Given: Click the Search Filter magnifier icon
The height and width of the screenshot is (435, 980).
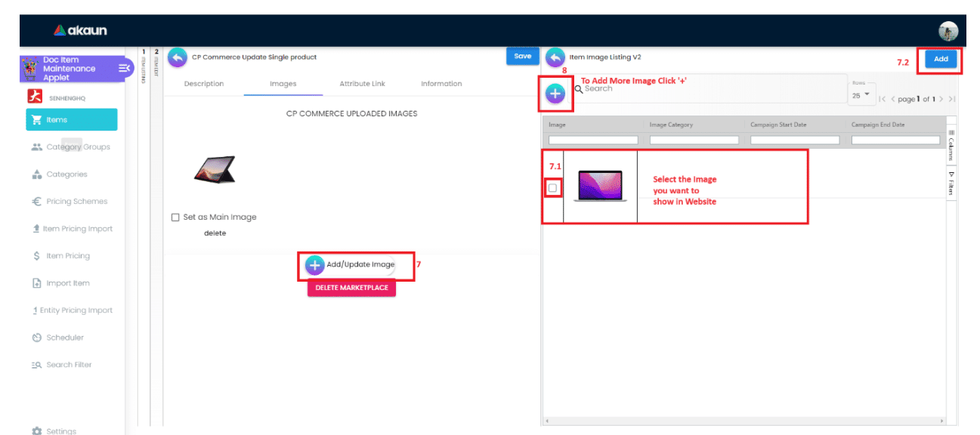Looking at the screenshot, I should (x=36, y=365).
